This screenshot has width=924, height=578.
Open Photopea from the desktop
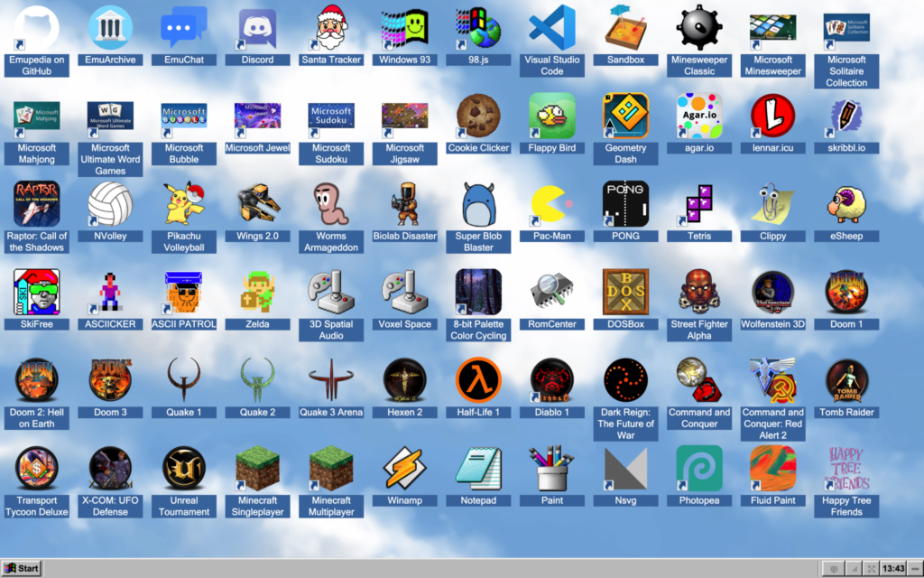[699, 468]
